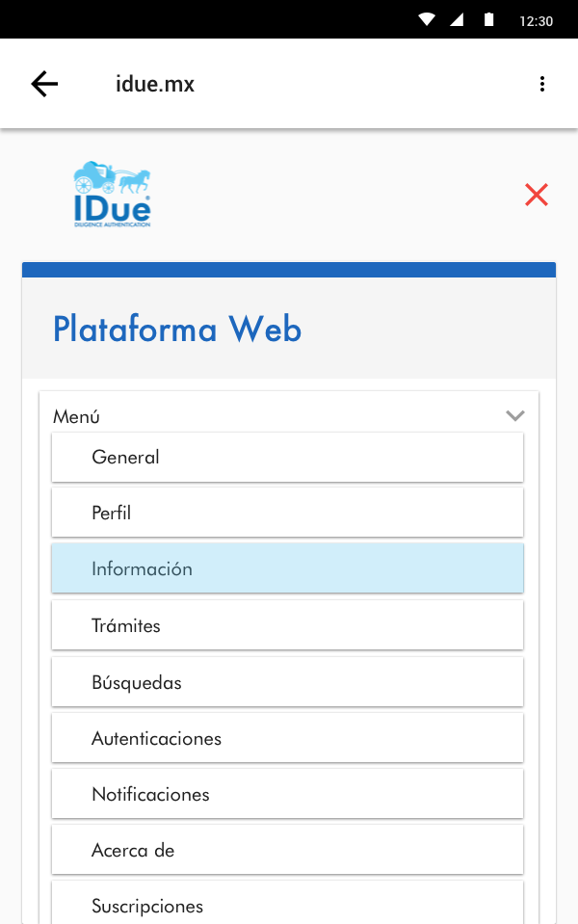Tap the back arrow icon
This screenshot has height=924, width=578.
point(44,84)
